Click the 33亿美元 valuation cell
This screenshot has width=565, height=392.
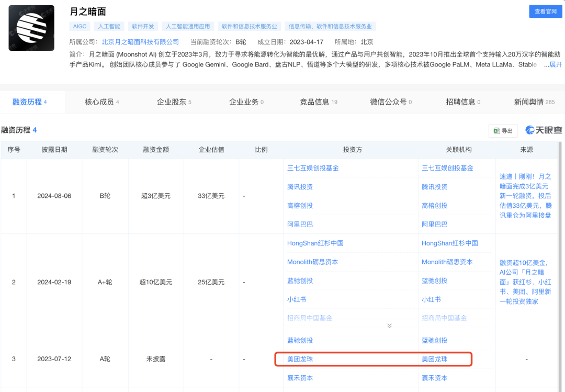pos(211,196)
